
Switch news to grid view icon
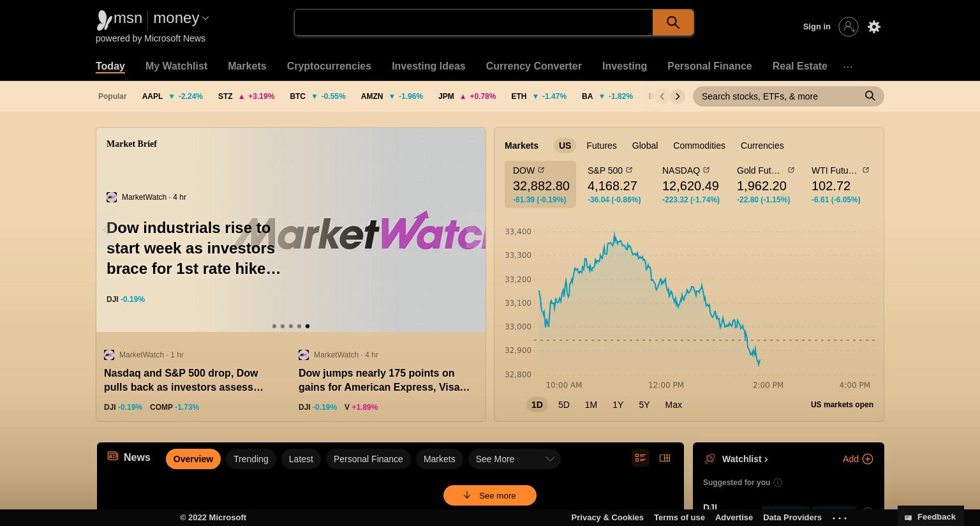[665, 458]
